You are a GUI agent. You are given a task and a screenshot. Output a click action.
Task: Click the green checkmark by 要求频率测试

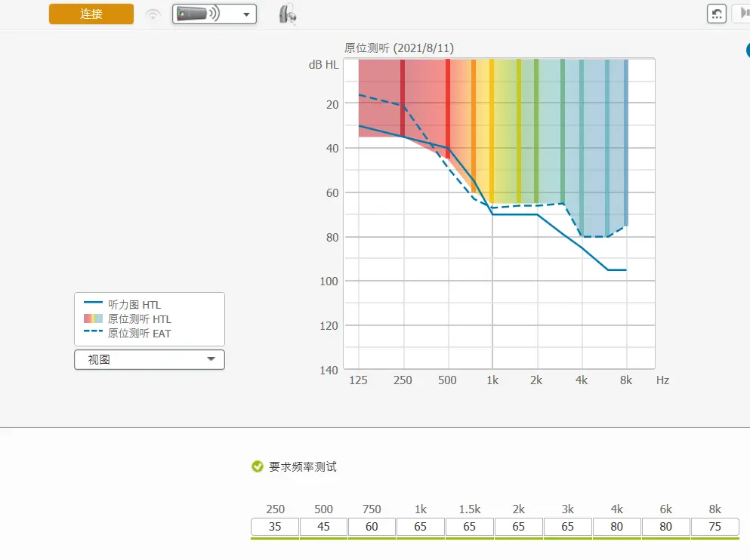(x=258, y=466)
